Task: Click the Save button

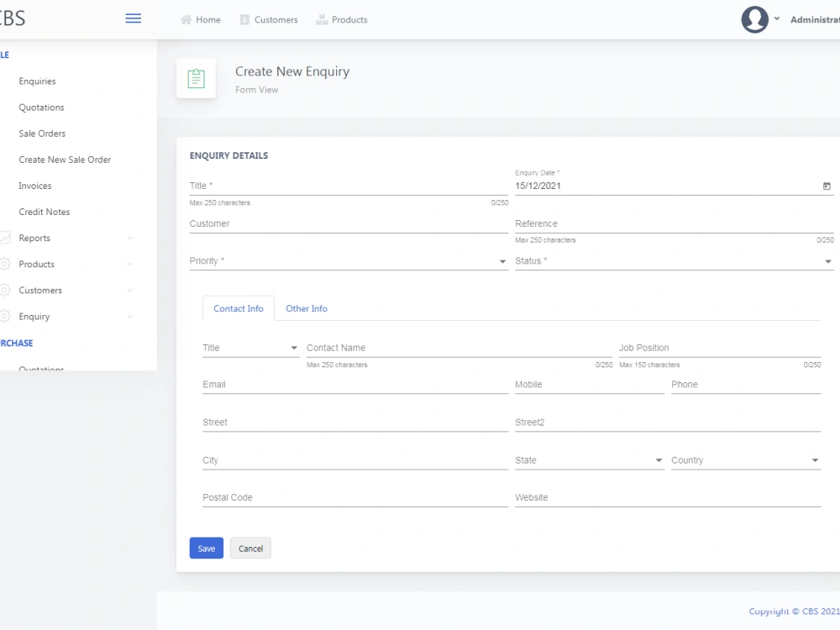Action: pyautogui.click(x=207, y=548)
